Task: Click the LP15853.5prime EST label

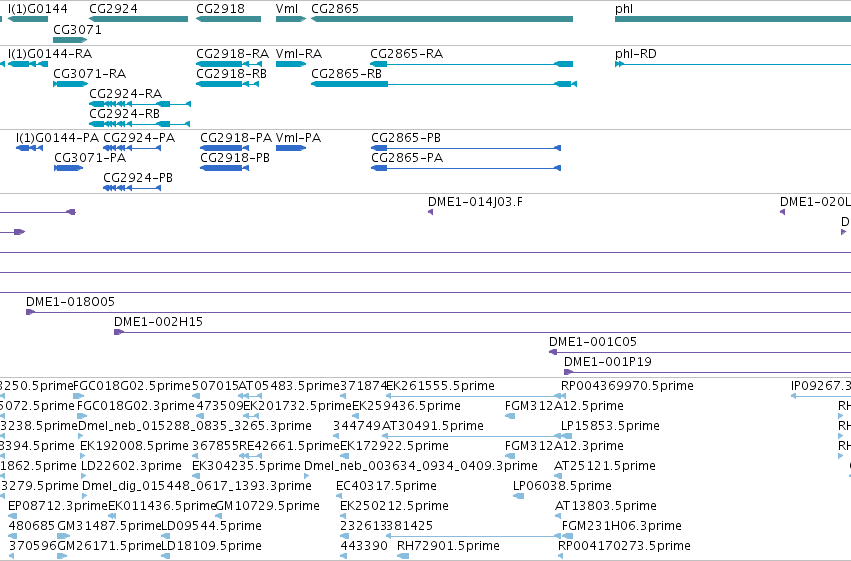Action: 611,426
